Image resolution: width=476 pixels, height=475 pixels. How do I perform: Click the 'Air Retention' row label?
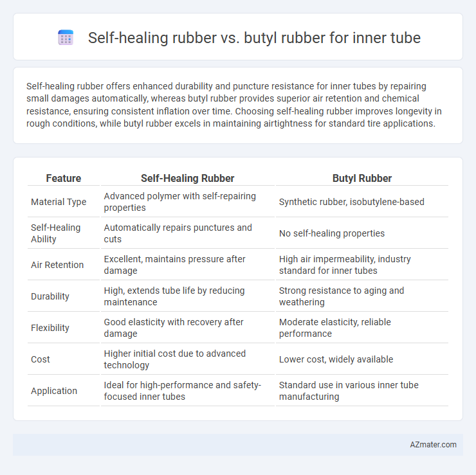click(x=57, y=265)
